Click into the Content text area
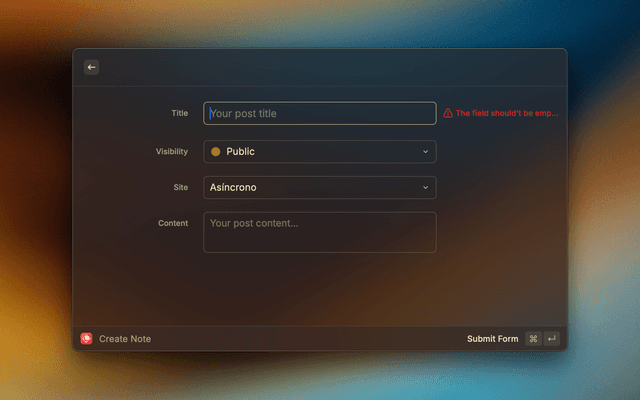Screen dimensions: 640x400 pos(319,232)
